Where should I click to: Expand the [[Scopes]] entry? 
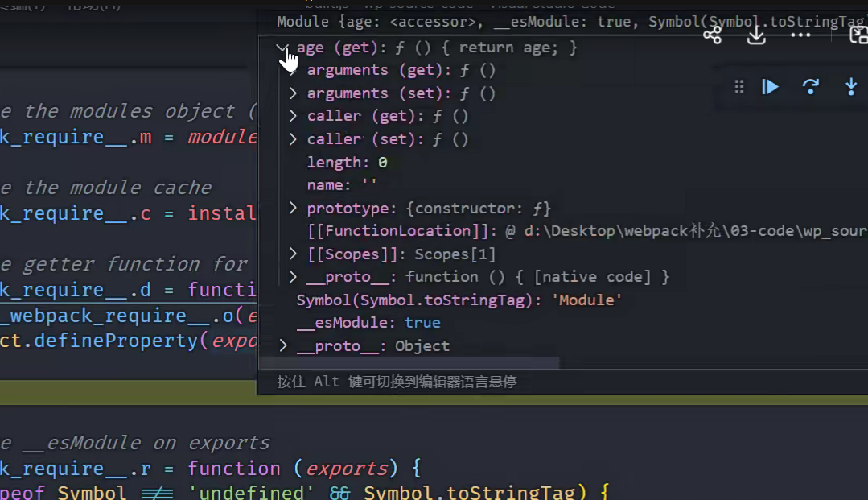(x=294, y=254)
